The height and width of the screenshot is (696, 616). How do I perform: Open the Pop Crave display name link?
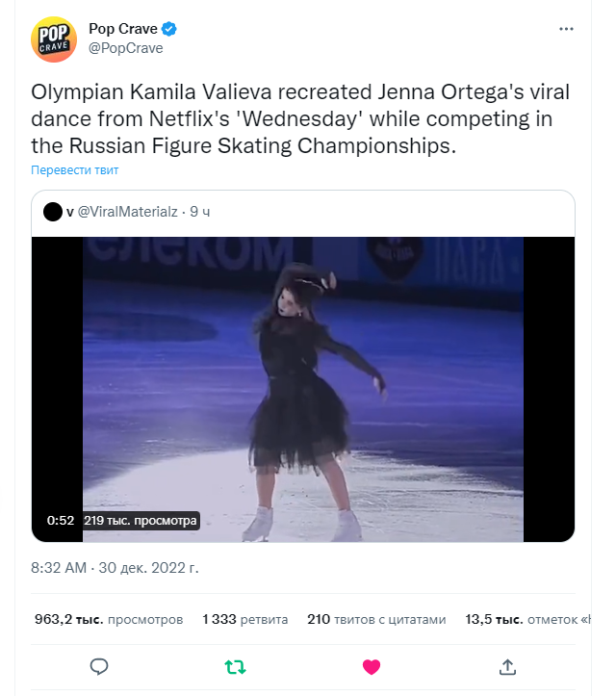(x=123, y=30)
